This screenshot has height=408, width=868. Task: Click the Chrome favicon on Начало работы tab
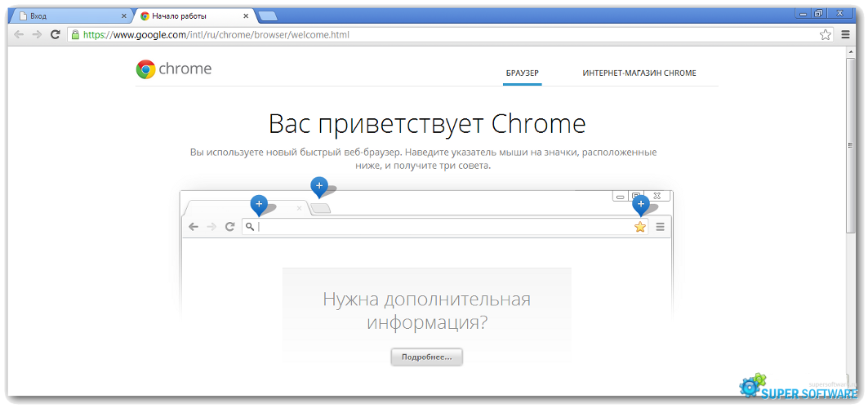coord(145,16)
